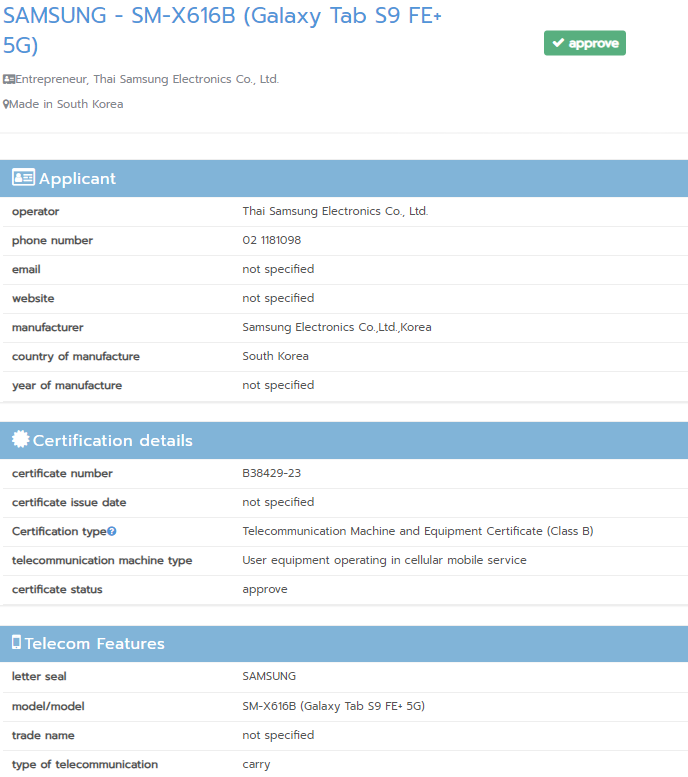Select the model value in Telecom Features

(x=333, y=706)
